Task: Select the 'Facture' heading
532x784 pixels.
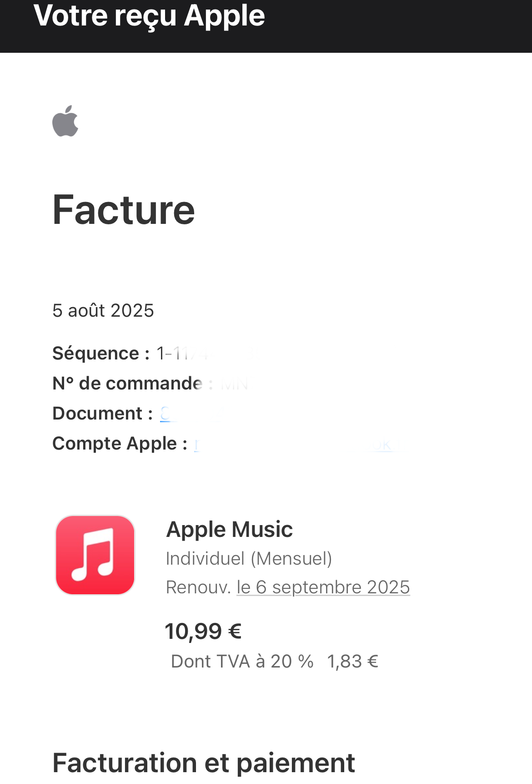Action: [x=124, y=210]
